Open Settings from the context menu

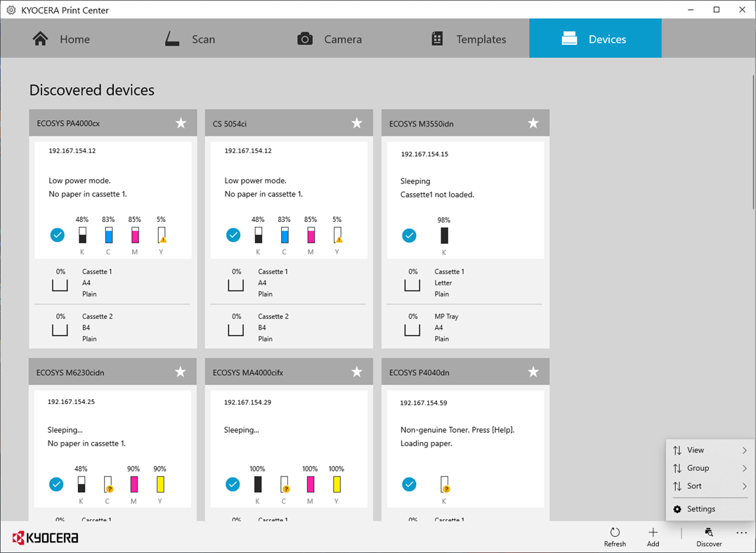tap(703, 508)
